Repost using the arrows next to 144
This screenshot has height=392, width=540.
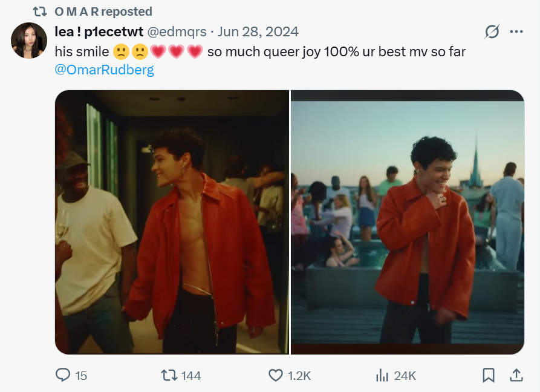point(169,376)
